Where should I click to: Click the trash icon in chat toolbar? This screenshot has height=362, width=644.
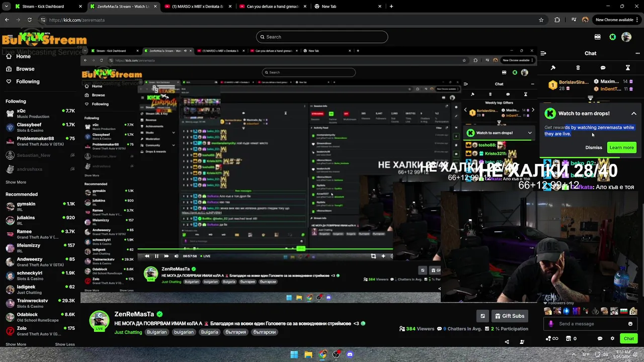coord(578,68)
